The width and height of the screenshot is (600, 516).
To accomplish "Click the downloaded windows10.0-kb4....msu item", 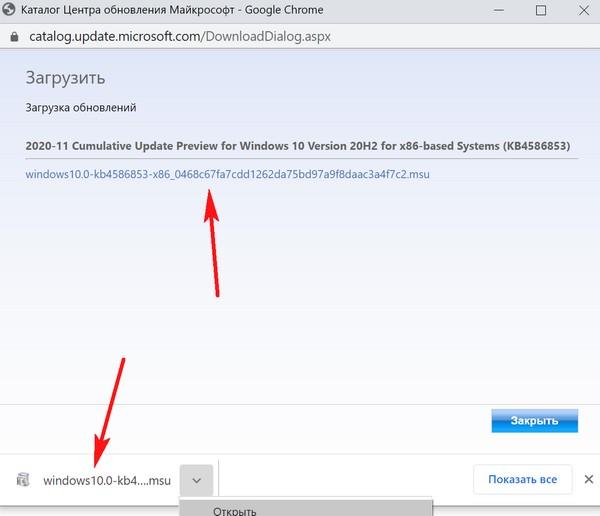I will 107,480.
